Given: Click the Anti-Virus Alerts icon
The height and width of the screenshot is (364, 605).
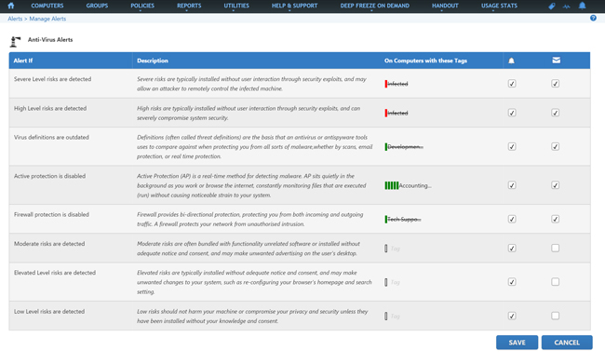Looking at the screenshot, I should tap(15, 41).
